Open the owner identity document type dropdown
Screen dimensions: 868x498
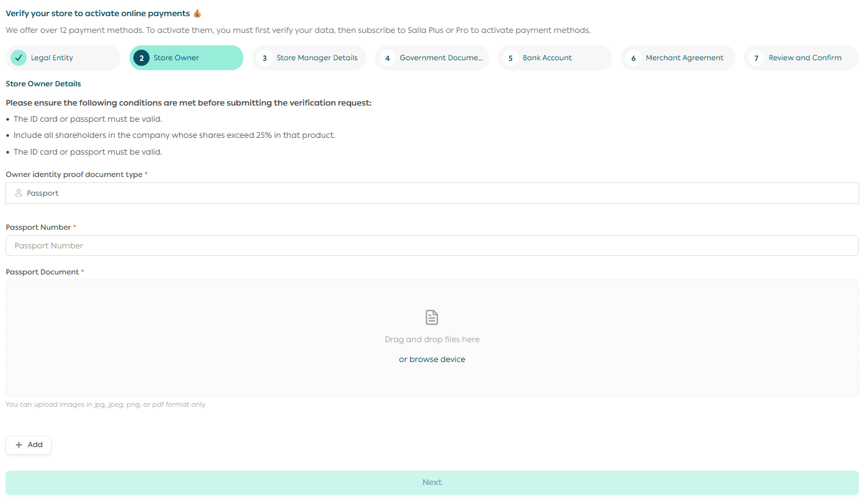pos(432,193)
